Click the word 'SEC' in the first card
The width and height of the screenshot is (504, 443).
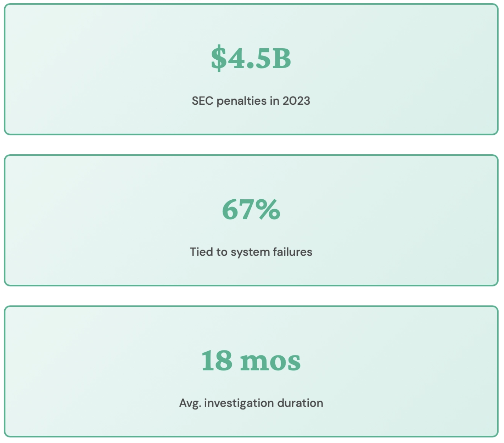202,101
